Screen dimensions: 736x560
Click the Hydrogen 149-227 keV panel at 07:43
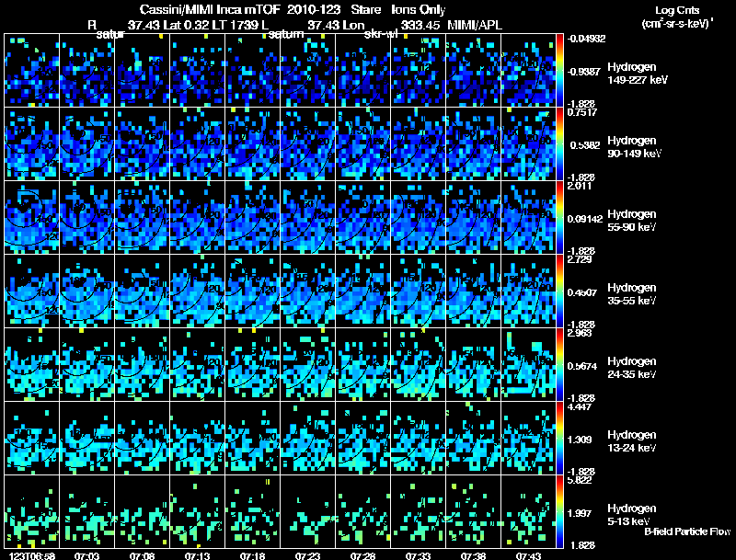(528, 71)
